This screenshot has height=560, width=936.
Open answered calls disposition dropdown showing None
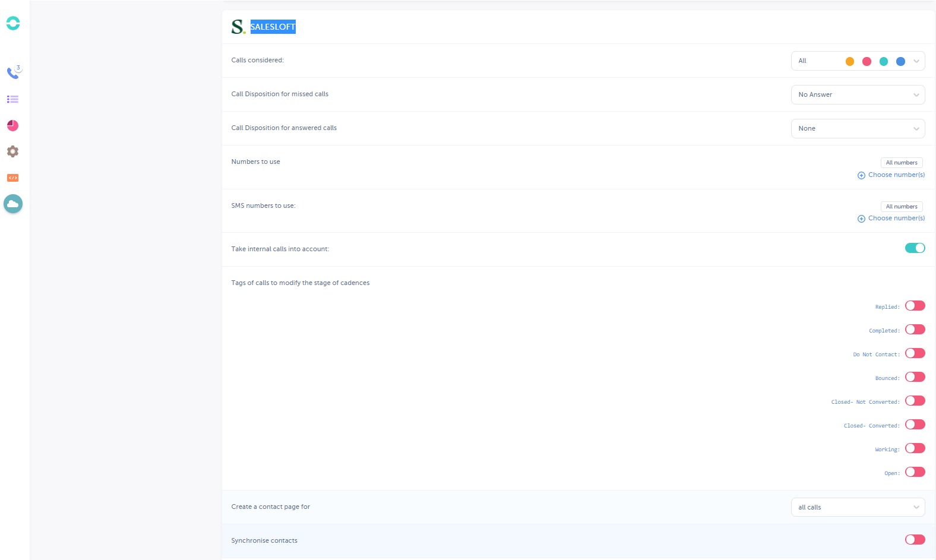(857, 129)
